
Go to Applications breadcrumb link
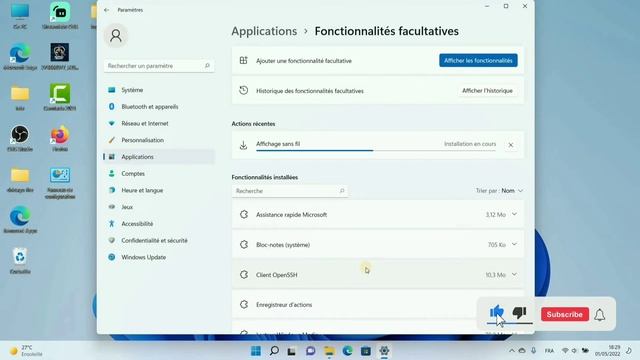[x=264, y=31]
